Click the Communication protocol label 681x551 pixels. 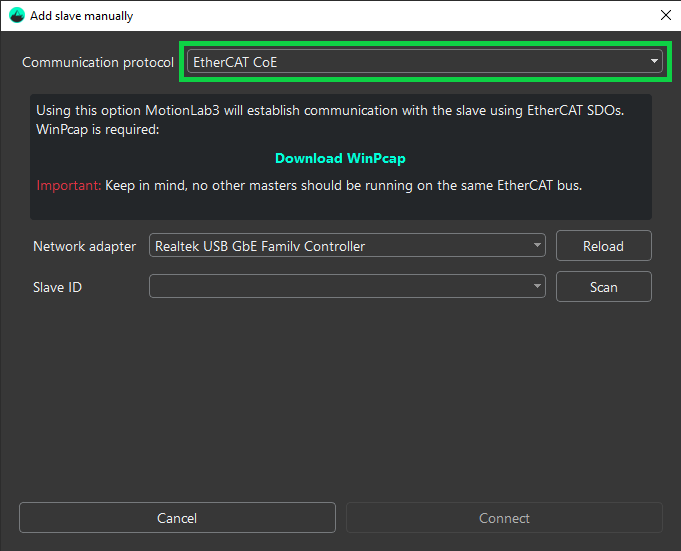(x=98, y=62)
